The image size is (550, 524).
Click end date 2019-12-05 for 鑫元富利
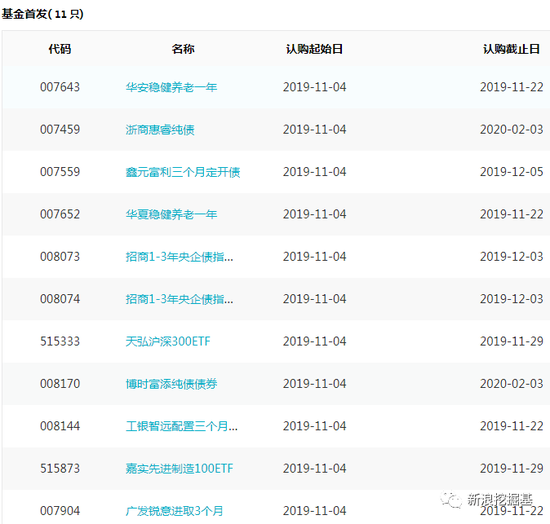click(511, 172)
